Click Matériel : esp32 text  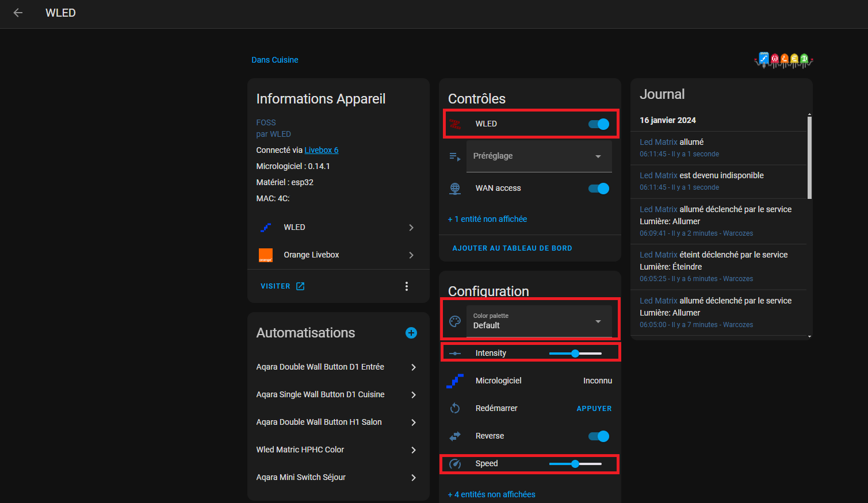click(x=285, y=182)
